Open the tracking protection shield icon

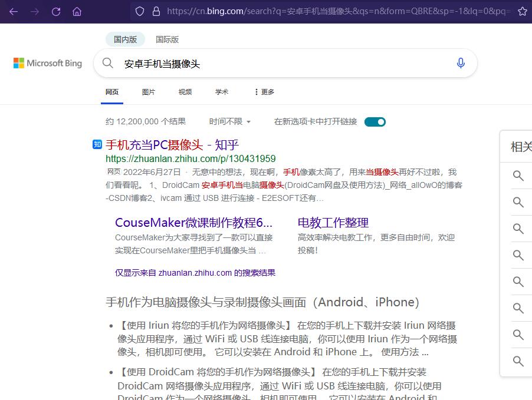tap(139, 12)
